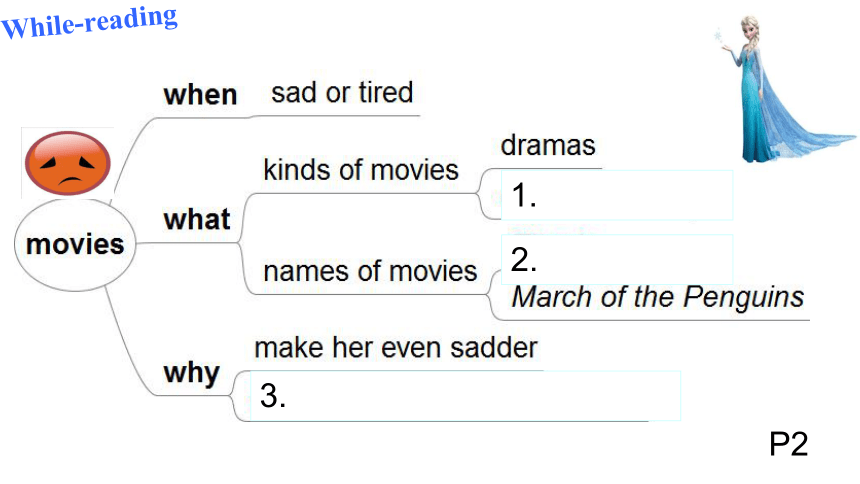The height and width of the screenshot is (484, 860).
Task: Click the numeral '1.' label
Action: click(x=524, y=195)
